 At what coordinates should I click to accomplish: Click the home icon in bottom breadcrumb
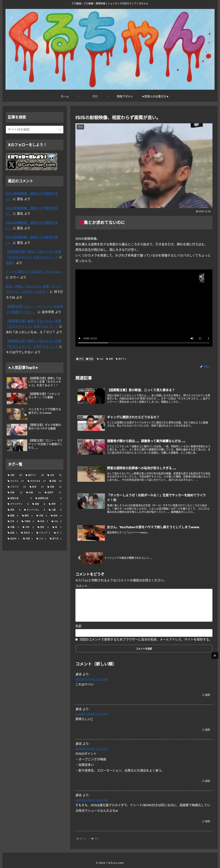tap(78, 839)
